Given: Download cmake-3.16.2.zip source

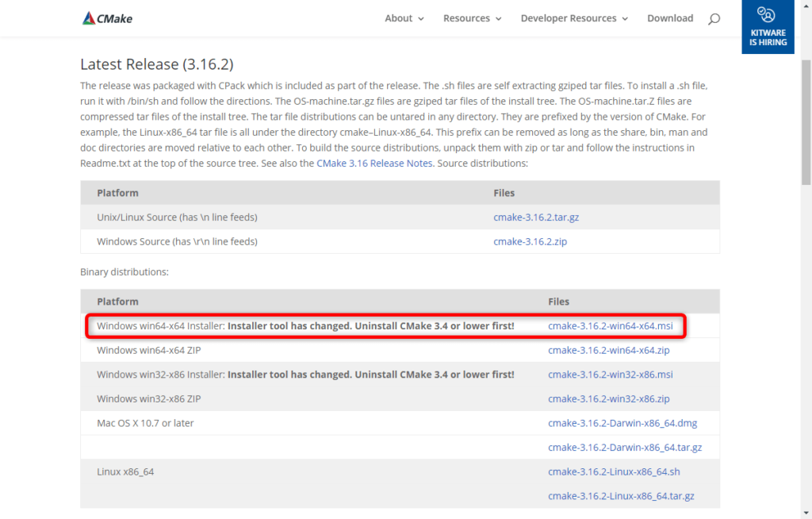Looking at the screenshot, I should (530, 241).
